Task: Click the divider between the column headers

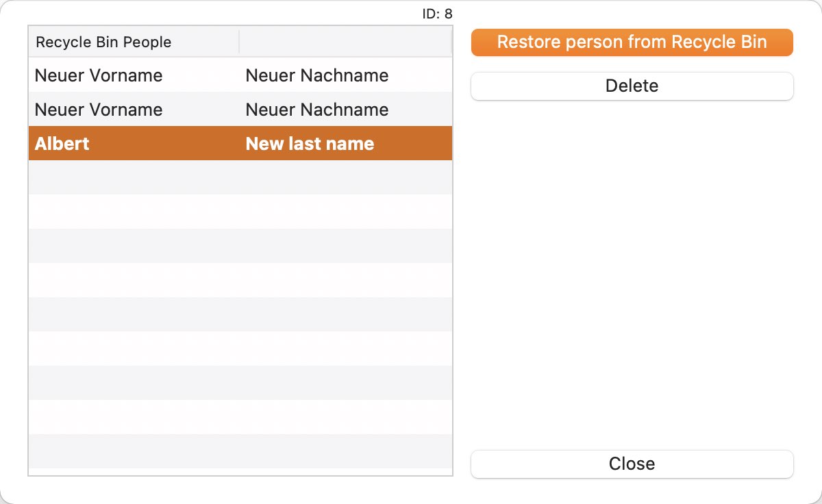Action: (x=239, y=42)
